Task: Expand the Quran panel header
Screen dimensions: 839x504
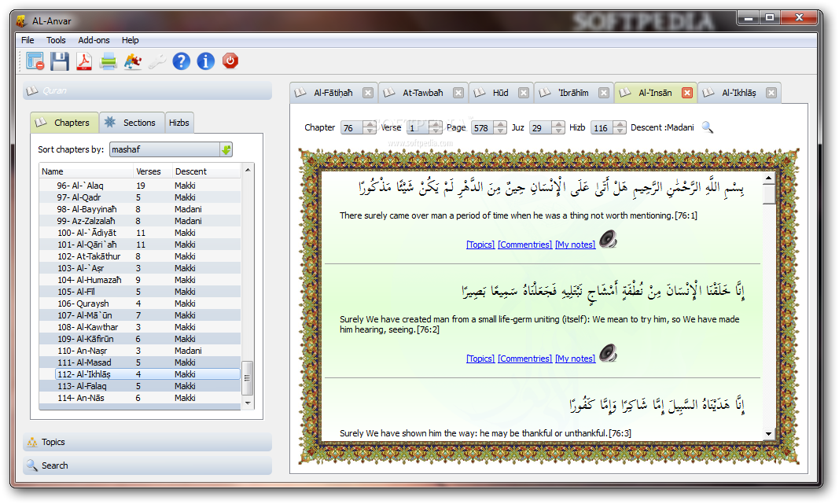Action: click(147, 91)
